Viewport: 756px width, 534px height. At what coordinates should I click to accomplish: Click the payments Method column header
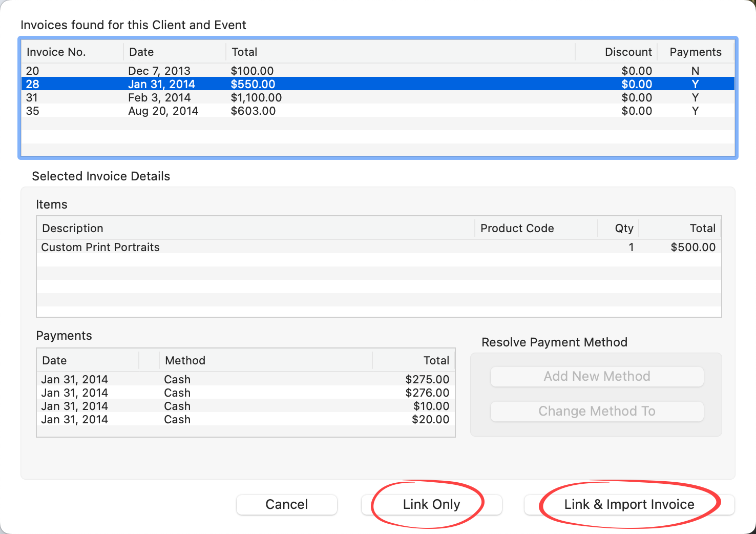pyautogui.click(x=265, y=360)
